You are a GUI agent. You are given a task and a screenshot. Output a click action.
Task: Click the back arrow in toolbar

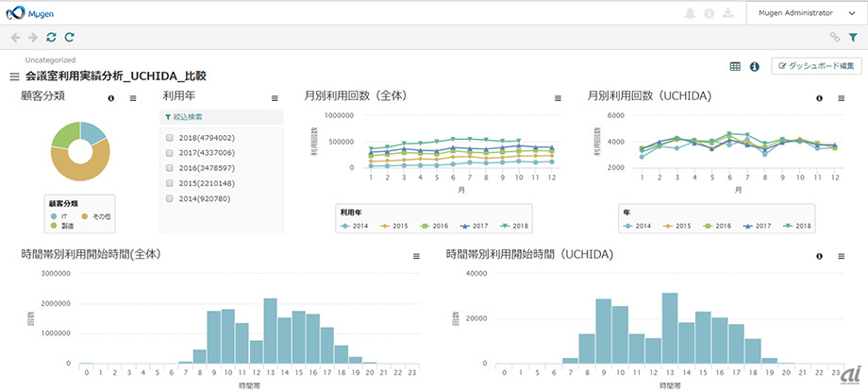click(15, 38)
